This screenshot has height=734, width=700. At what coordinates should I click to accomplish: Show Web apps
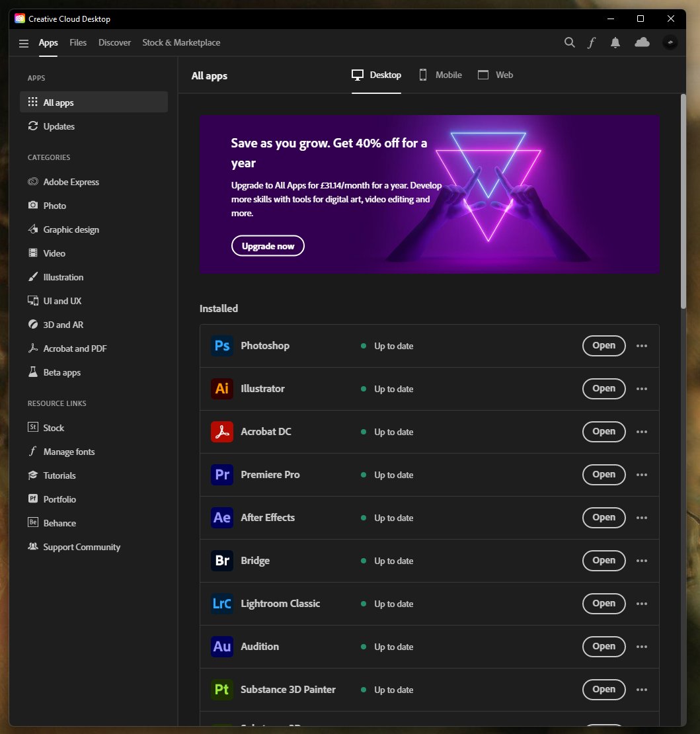[495, 75]
